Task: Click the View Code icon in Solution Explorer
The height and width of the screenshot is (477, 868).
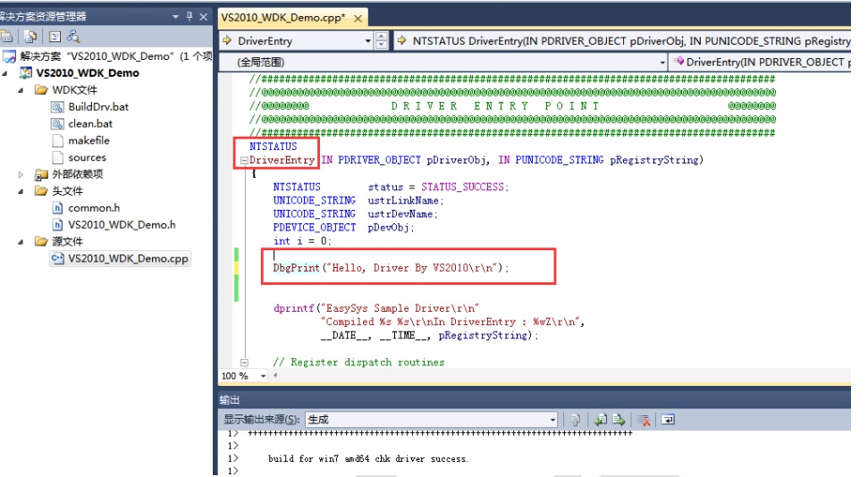Action: pyautogui.click(x=55, y=37)
